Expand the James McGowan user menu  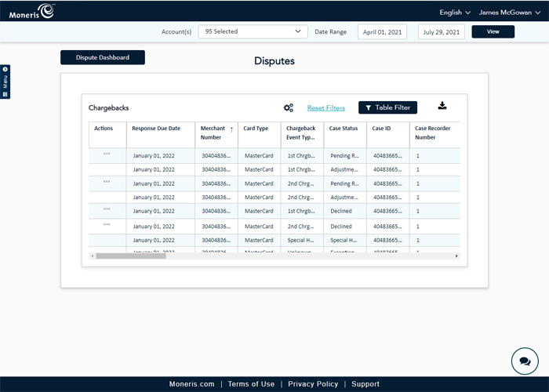coord(508,13)
